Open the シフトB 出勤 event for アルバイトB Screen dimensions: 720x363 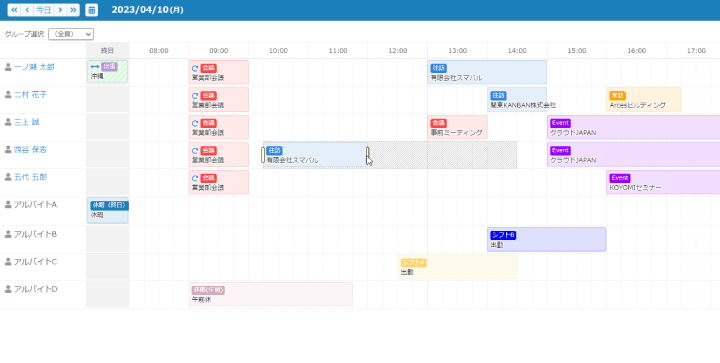[x=546, y=240]
